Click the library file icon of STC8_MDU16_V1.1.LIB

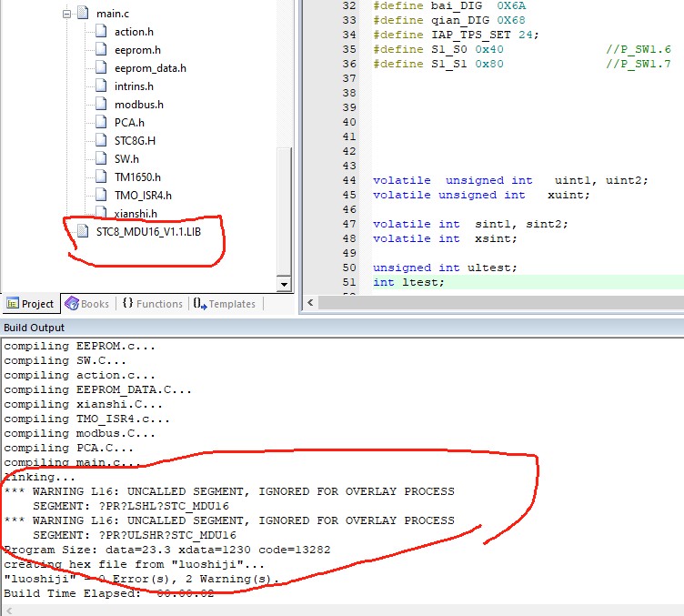[x=83, y=231]
